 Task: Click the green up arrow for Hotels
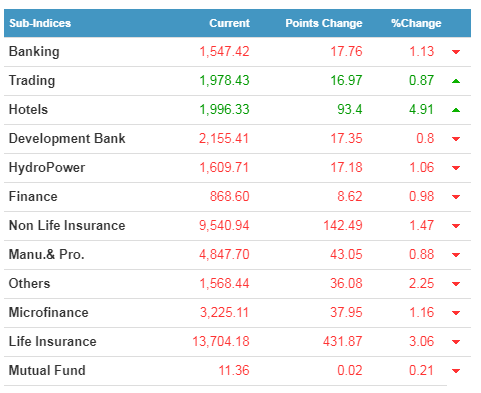(456, 110)
